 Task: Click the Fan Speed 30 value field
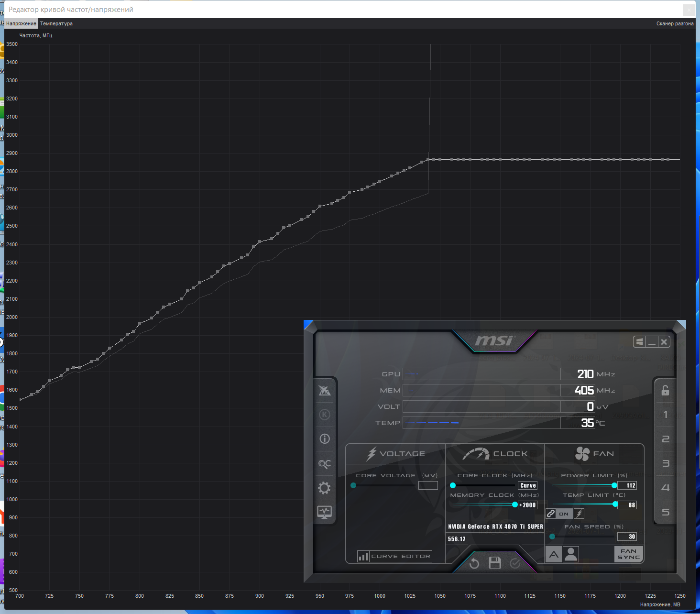[x=627, y=537]
